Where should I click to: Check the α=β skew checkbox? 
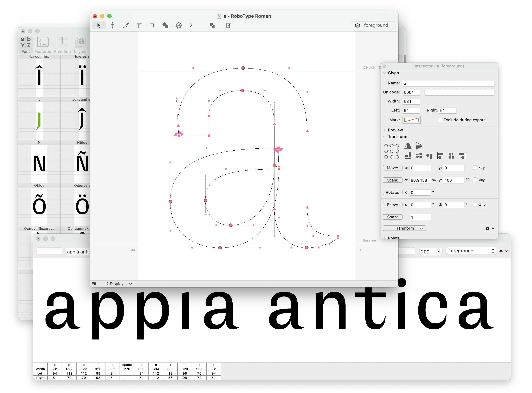click(x=475, y=204)
